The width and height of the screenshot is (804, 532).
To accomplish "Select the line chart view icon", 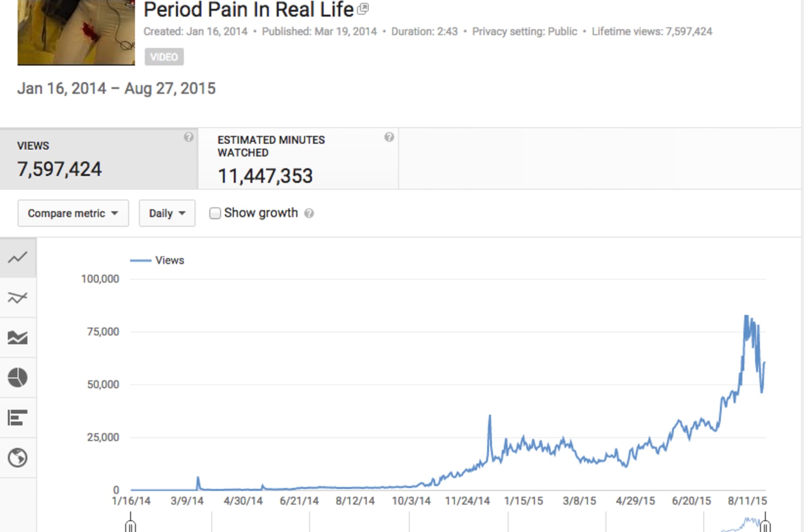I will [18, 258].
